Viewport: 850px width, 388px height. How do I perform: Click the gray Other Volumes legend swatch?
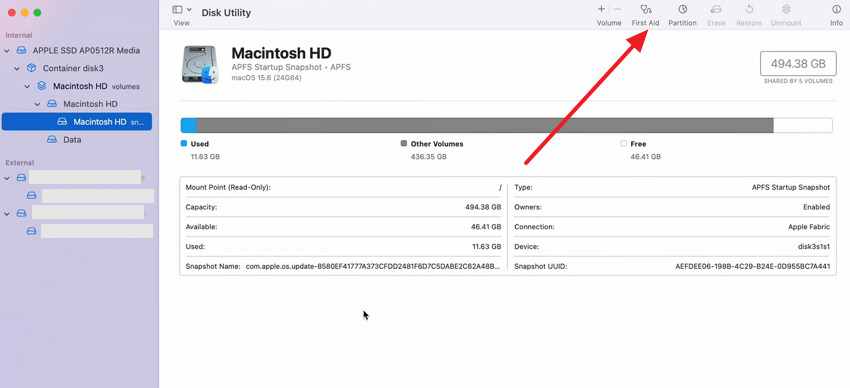(403, 144)
